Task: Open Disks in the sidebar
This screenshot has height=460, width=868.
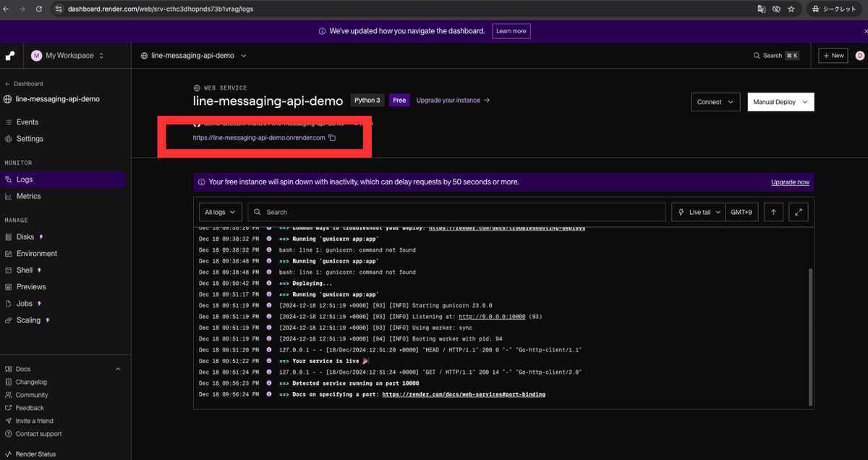Action: (x=25, y=237)
